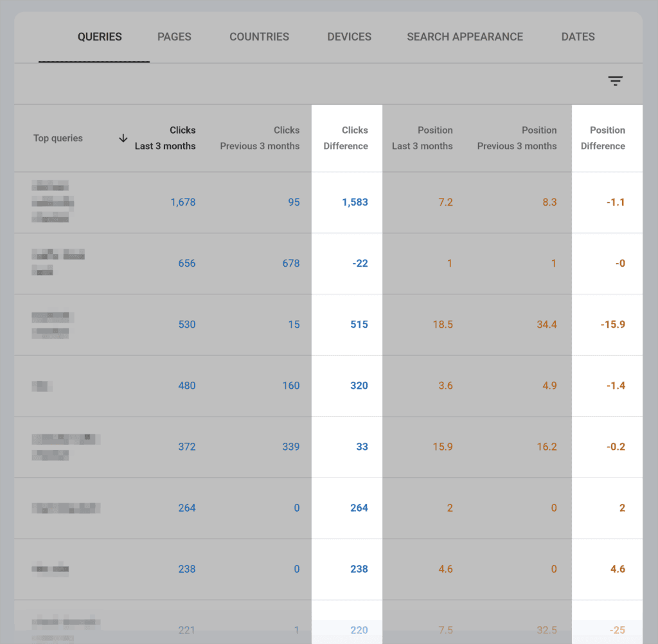Select the row showing 480 clicks
This screenshot has height=644, width=658.
187,385
